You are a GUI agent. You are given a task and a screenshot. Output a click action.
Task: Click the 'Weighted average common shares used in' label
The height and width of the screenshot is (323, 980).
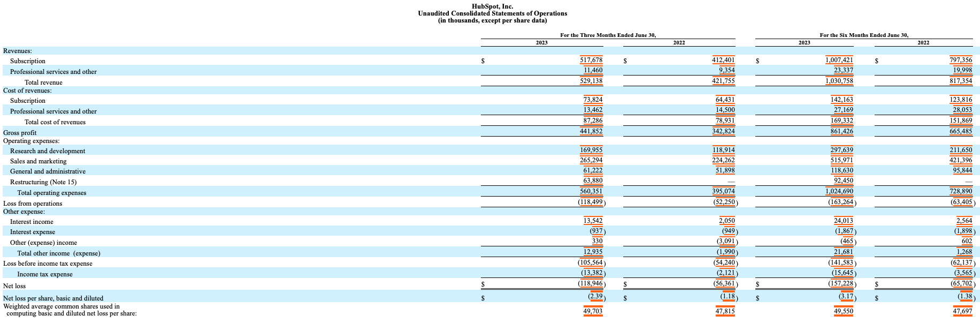pos(62,307)
